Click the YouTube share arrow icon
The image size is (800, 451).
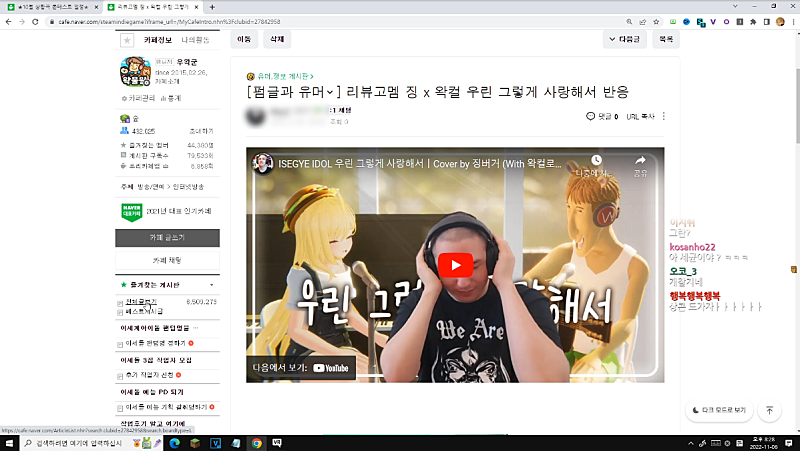click(x=640, y=161)
